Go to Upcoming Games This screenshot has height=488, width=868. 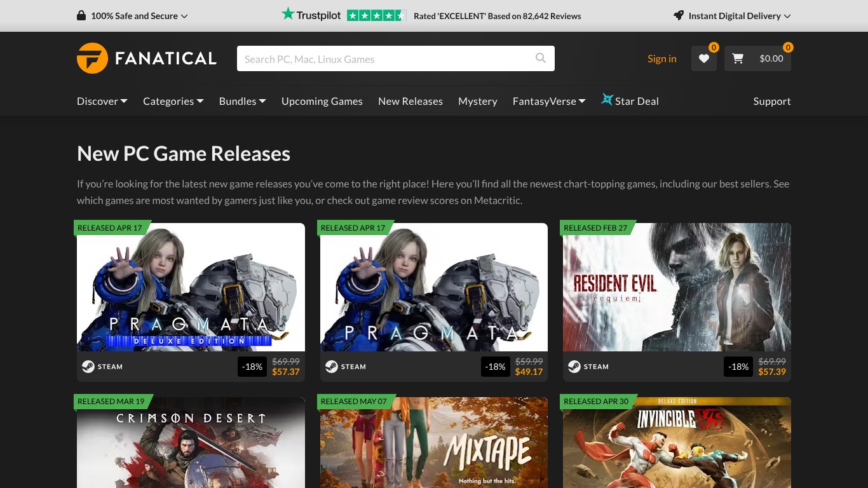tap(322, 101)
